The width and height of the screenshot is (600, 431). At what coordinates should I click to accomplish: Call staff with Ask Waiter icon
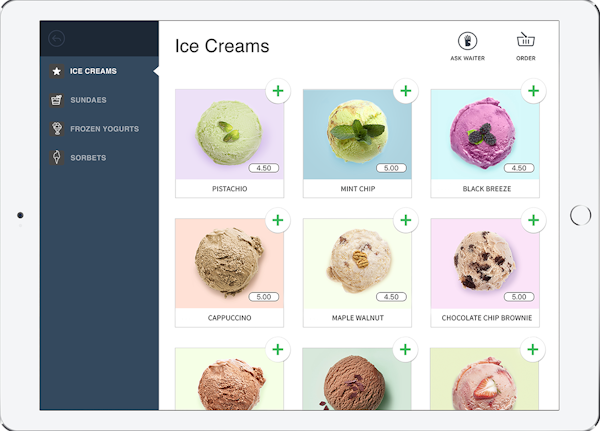[x=467, y=41]
